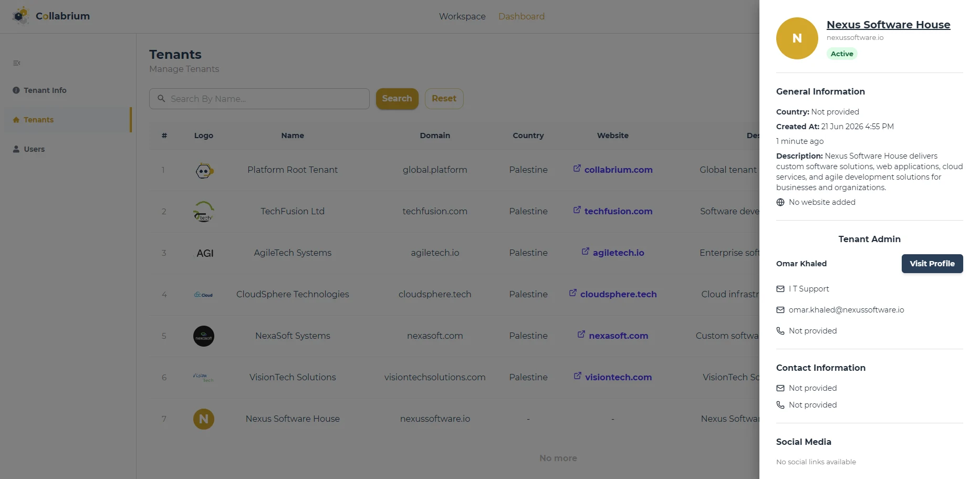Click the AgileTech Systems AGI logo

coord(205,253)
